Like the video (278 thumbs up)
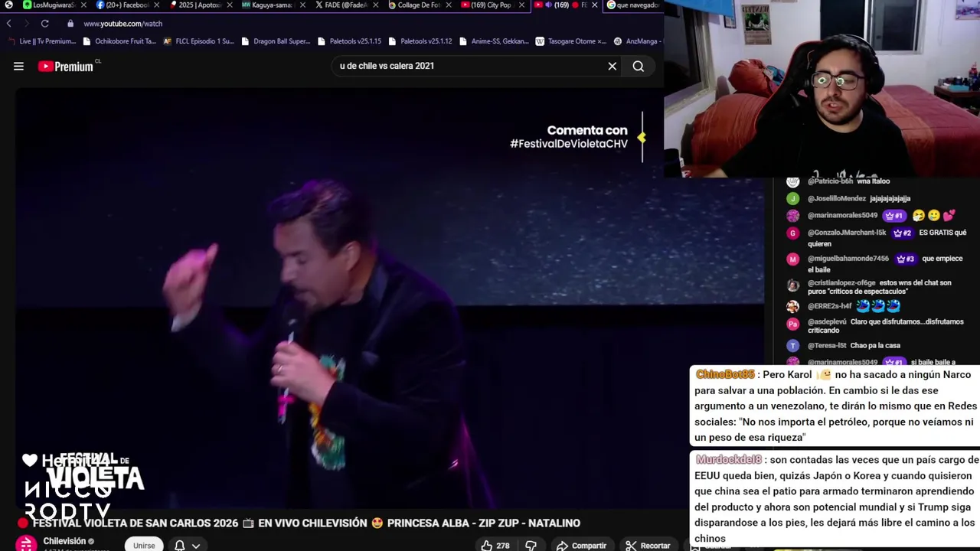Image resolution: width=980 pixels, height=551 pixels. pos(495,546)
